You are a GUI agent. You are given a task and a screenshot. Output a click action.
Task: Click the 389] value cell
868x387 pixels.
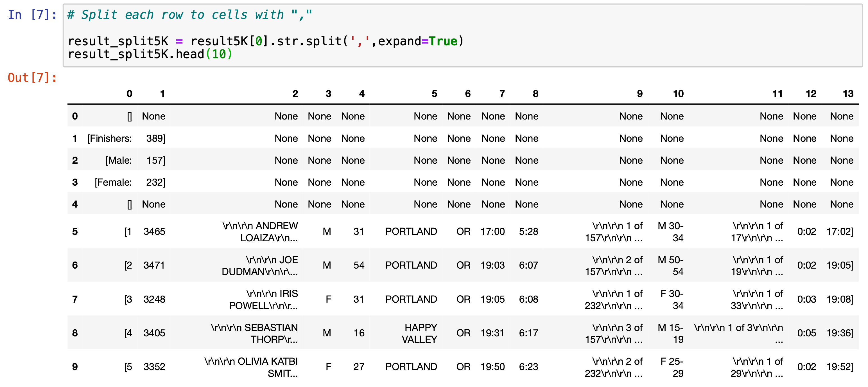click(x=155, y=139)
